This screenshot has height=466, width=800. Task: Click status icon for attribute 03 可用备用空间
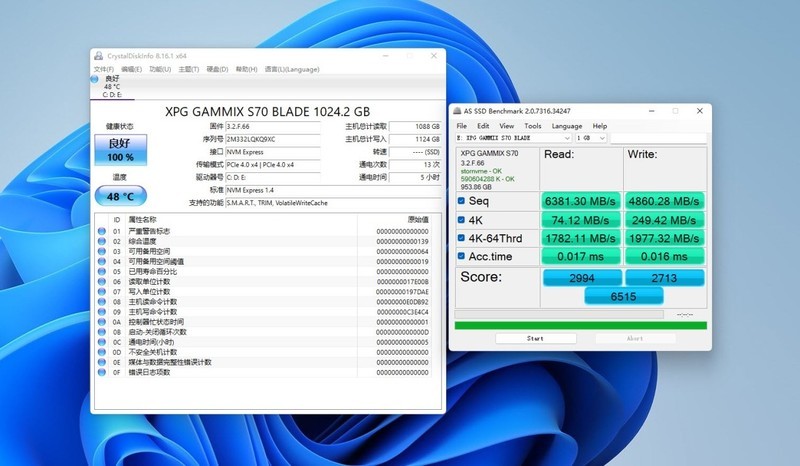102,252
